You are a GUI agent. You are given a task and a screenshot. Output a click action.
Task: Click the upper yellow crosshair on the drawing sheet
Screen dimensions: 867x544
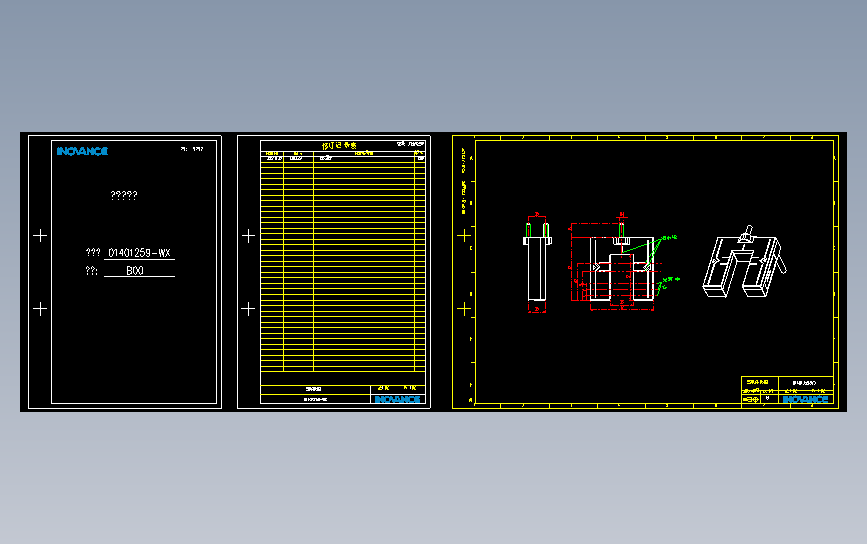click(x=464, y=236)
